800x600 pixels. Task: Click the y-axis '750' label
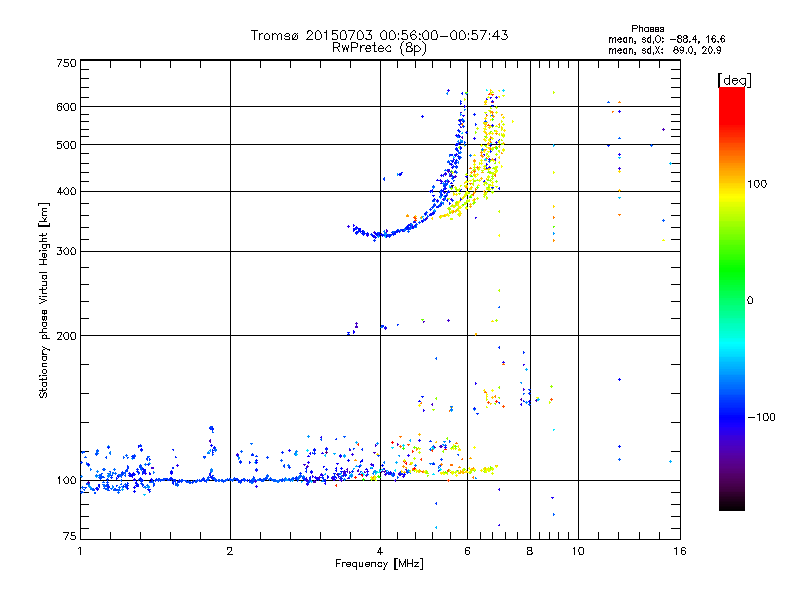click(66, 63)
